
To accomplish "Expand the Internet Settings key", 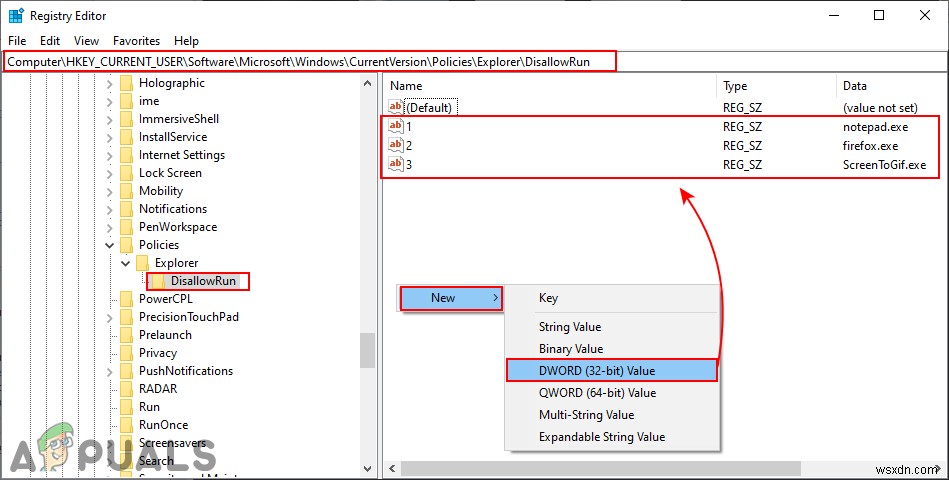I will (x=110, y=156).
